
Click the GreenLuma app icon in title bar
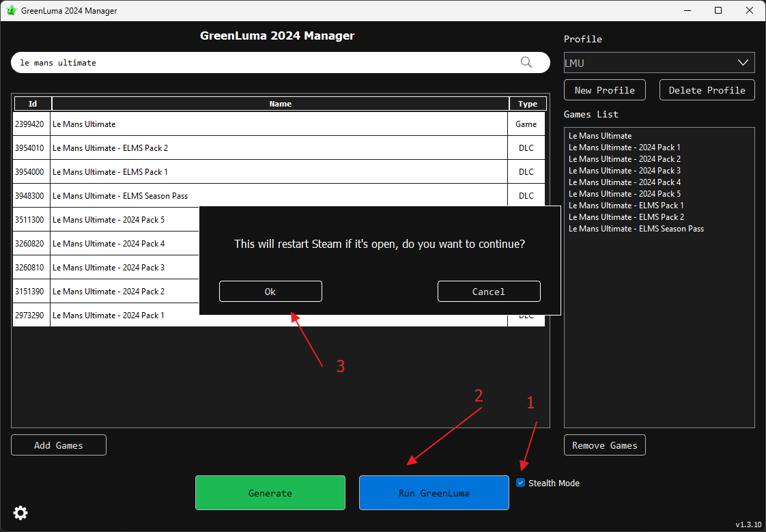pyautogui.click(x=12, y=11)
